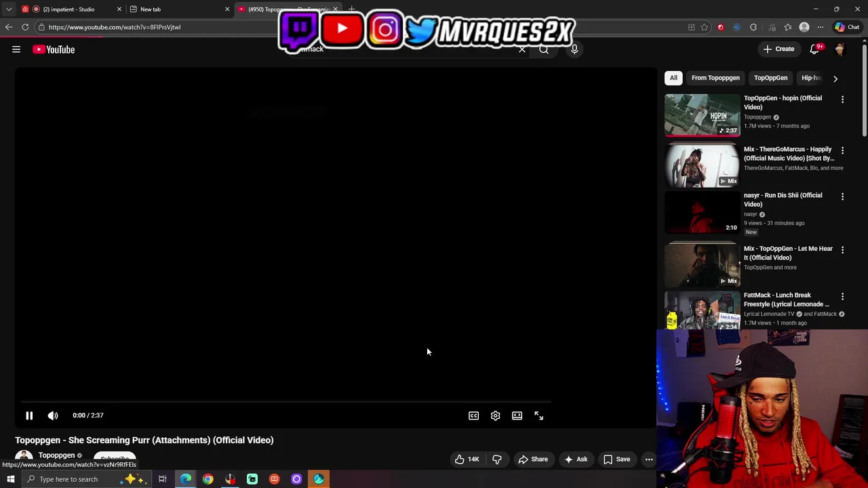This screenshot has height=488, width=868.
Task: Open the tab search dropdown arrow
Action: [9, 9]
